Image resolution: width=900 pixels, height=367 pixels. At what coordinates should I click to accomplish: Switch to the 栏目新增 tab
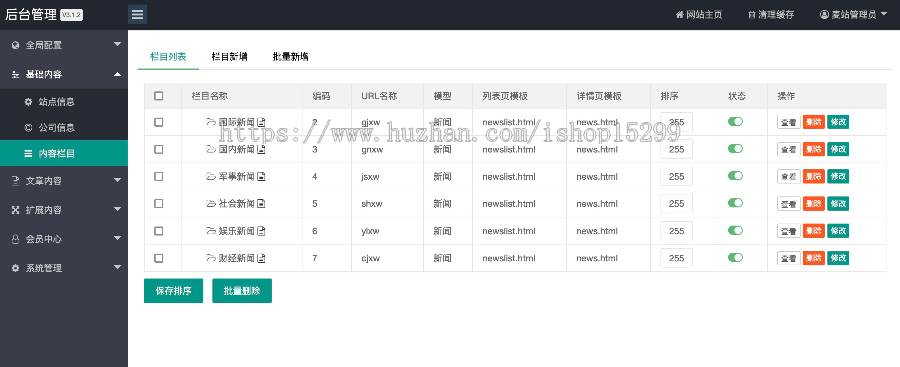(x=230, y=56)
